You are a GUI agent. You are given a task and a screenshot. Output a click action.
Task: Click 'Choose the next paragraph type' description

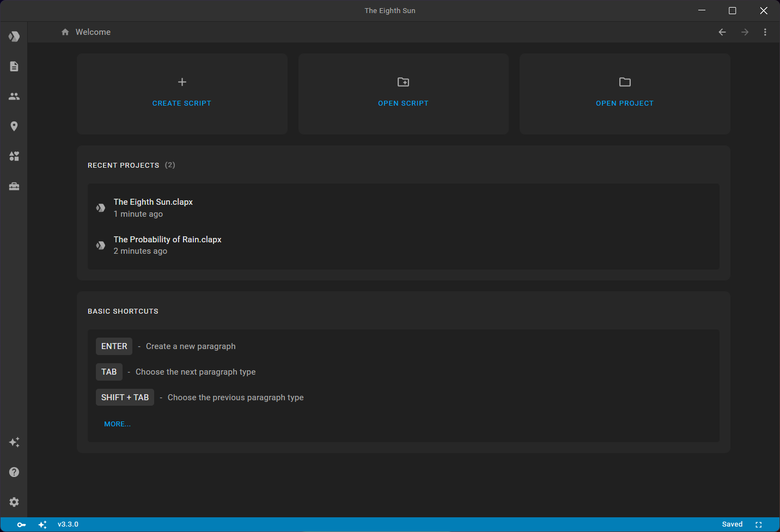click(x=196, y=372)
